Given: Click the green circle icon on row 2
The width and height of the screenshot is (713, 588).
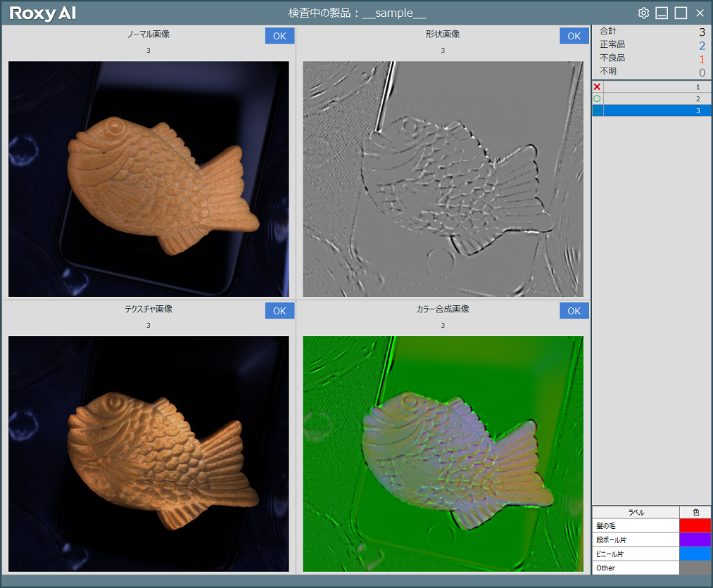Looking at the screenshot, I should click(598, 98).
